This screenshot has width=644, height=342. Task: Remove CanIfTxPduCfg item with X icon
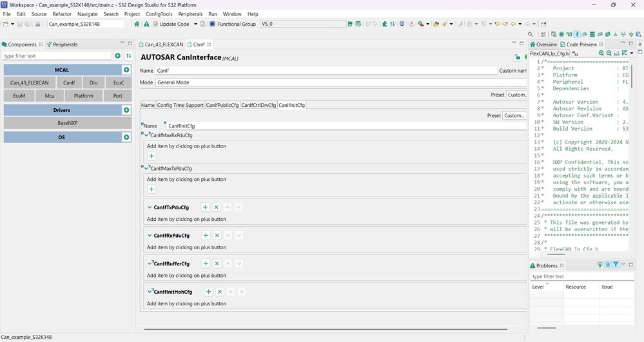click(x=217, y=207)
